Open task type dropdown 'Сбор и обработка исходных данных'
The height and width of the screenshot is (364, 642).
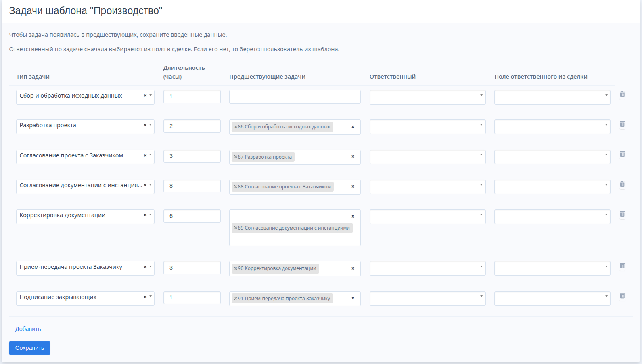(x=151, y=96)
